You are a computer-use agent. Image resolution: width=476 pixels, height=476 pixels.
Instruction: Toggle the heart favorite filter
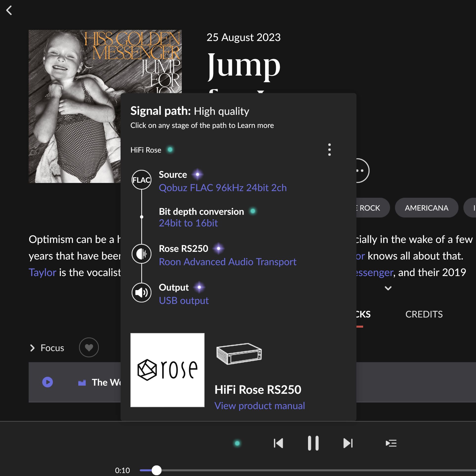pyautogui.click(x=89, y=348)
